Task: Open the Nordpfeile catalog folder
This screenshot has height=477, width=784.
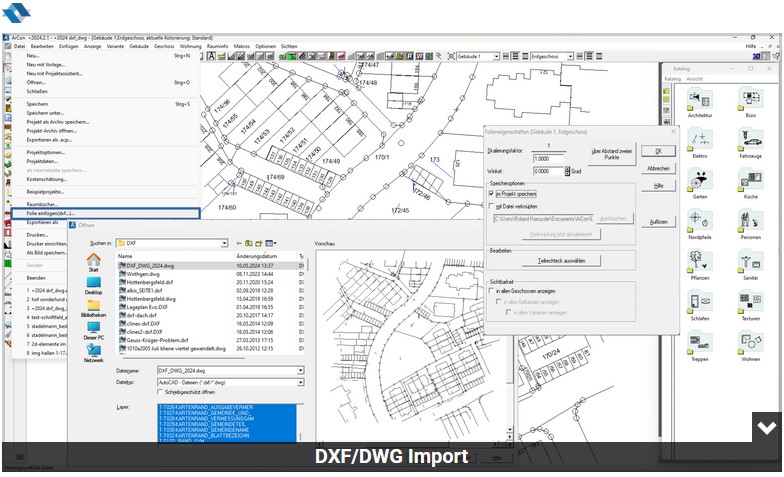Action: 700,224
